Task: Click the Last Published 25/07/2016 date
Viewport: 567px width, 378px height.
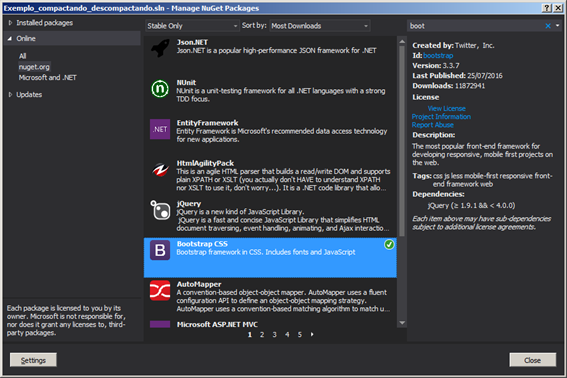Action: point(485,76)
